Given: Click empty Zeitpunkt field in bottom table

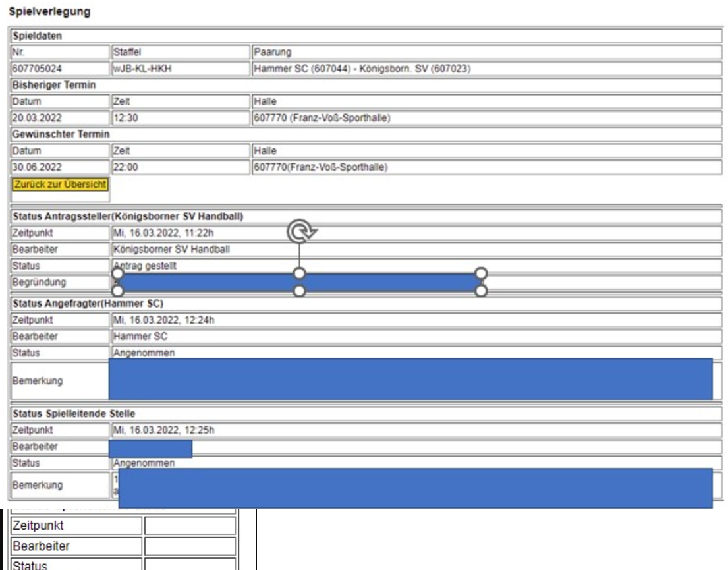Looking at the screenshot, I should point(190,526).
